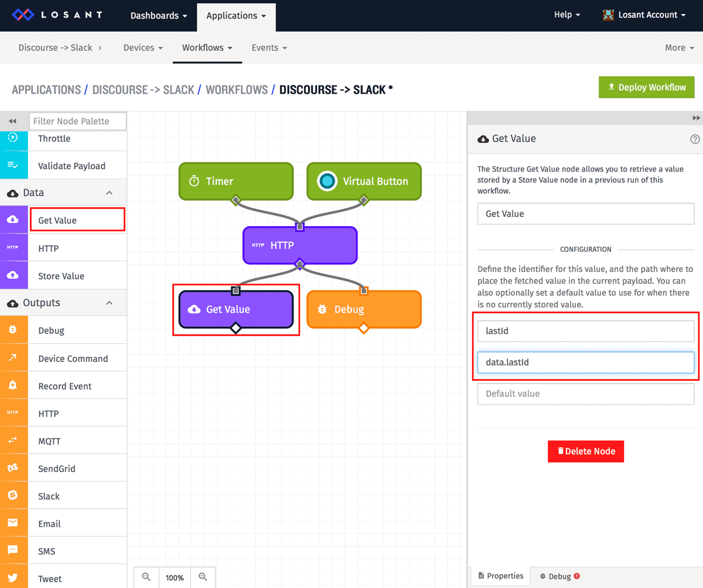This screenshot has width=703, height=588.
Task: Reset zoom using the 100% button
Action: tap(175, 577)
